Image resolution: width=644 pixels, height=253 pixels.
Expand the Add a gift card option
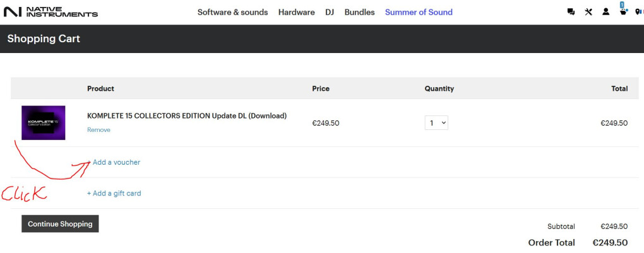coord(114,193)
